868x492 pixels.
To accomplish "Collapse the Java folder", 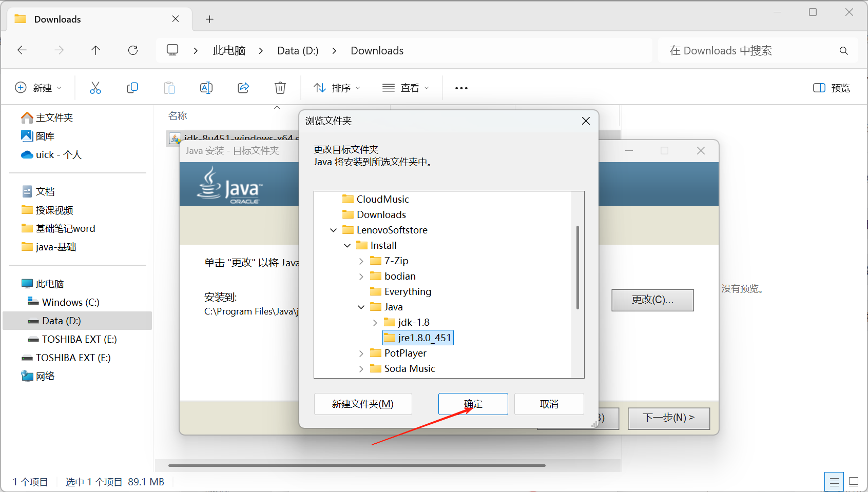I will coord(361,307).
